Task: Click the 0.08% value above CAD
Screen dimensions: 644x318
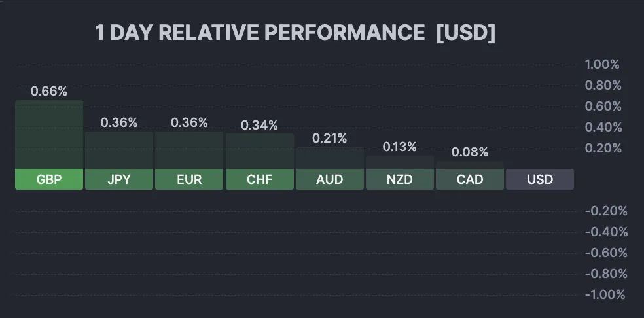Action: pyautogui.click(x=469, y=152)
